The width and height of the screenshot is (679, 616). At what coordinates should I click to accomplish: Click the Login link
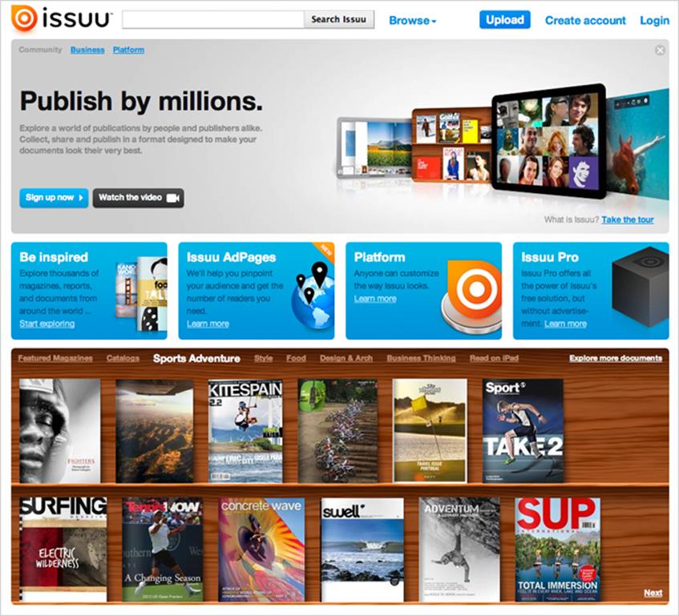point(654,20)
